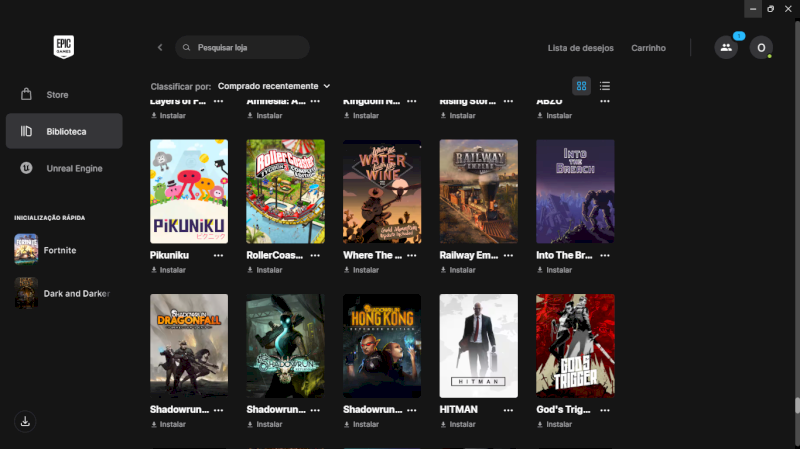Open Railway Empire cover art
800x449 pixels.
(x=479, y=191)
